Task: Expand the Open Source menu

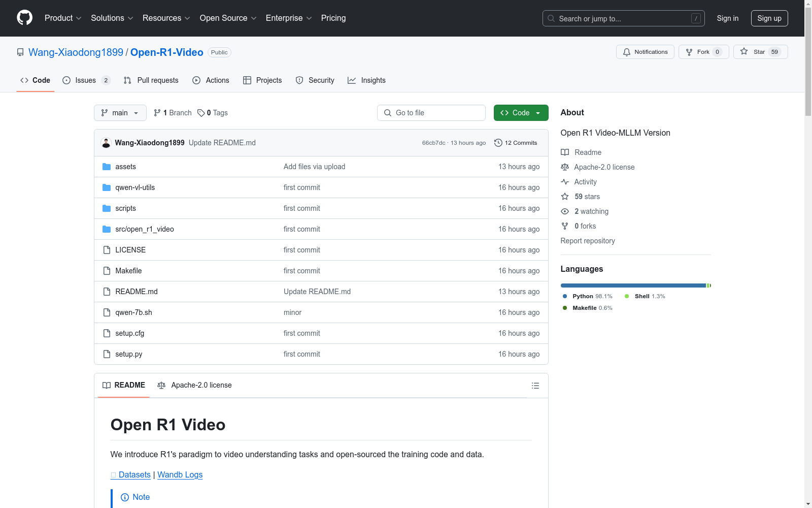Action: tap(228, 18)
